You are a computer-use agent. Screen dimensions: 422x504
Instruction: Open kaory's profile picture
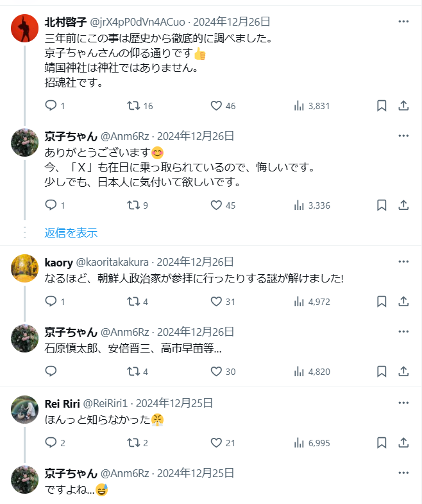point(25,268)
